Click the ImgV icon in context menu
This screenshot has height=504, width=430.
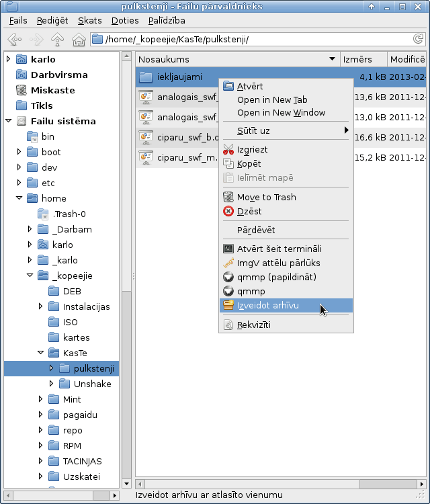(x=228, y=263)
